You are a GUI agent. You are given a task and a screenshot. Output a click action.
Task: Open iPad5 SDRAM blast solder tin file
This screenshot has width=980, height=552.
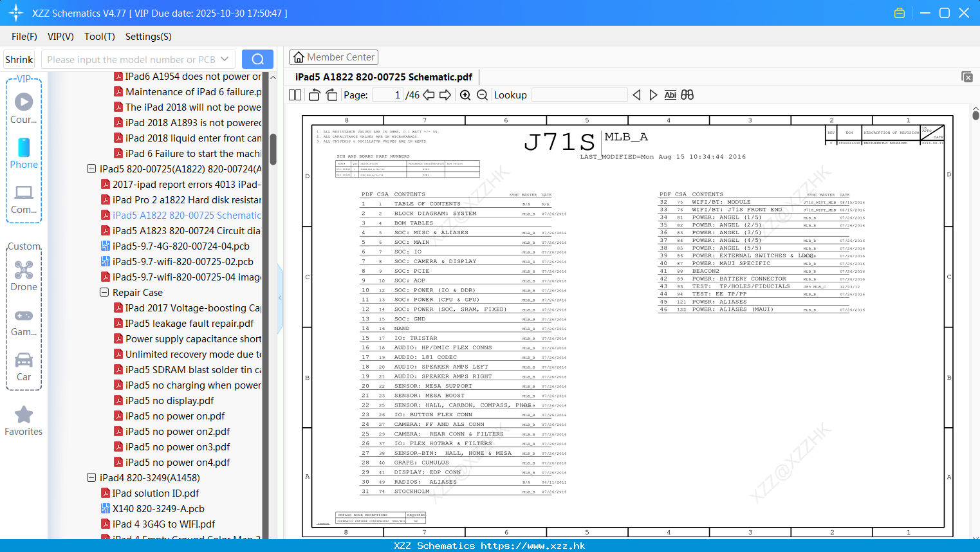click(187, 370)
